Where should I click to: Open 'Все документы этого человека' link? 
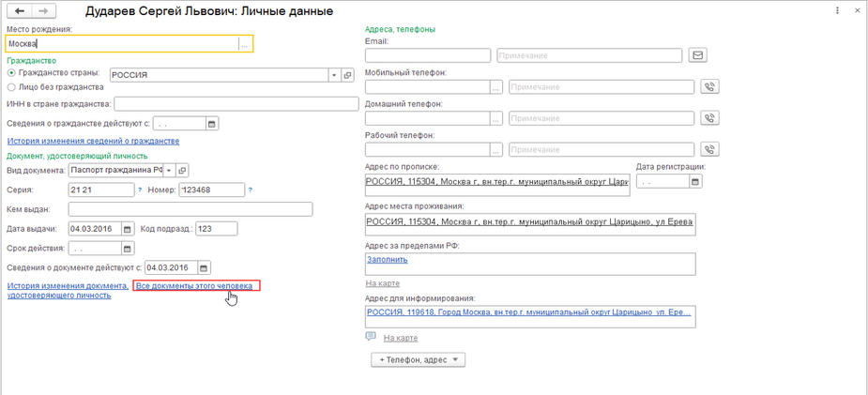(x=194, y=285)
